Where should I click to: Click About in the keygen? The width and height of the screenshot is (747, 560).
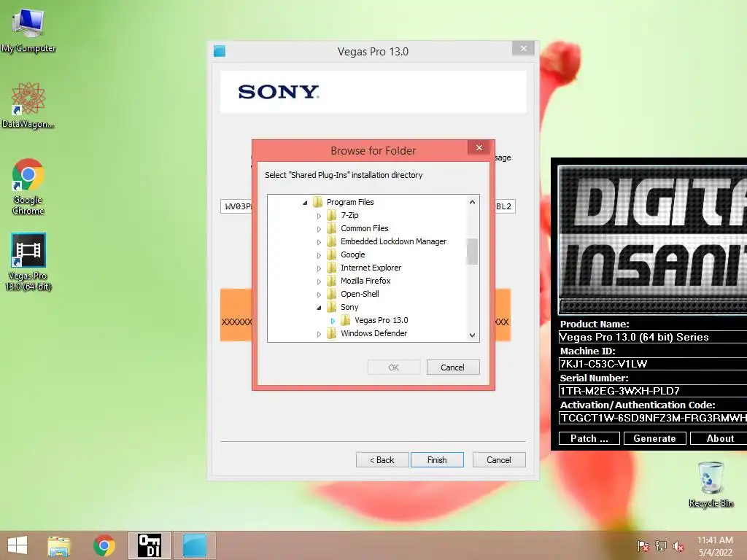click(719, 438)
